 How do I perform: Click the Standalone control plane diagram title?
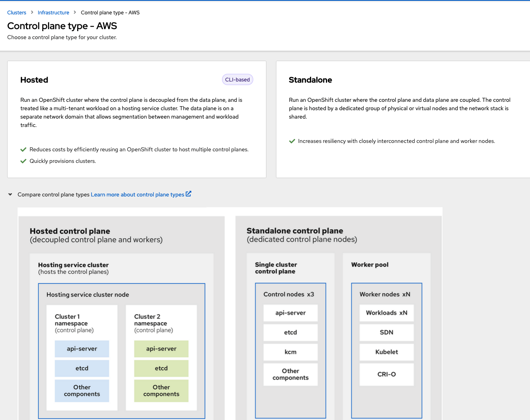(295, 231)
